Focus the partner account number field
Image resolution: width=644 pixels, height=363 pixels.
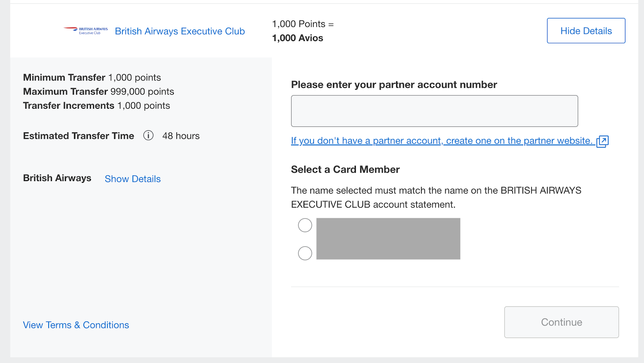[434, 111]
